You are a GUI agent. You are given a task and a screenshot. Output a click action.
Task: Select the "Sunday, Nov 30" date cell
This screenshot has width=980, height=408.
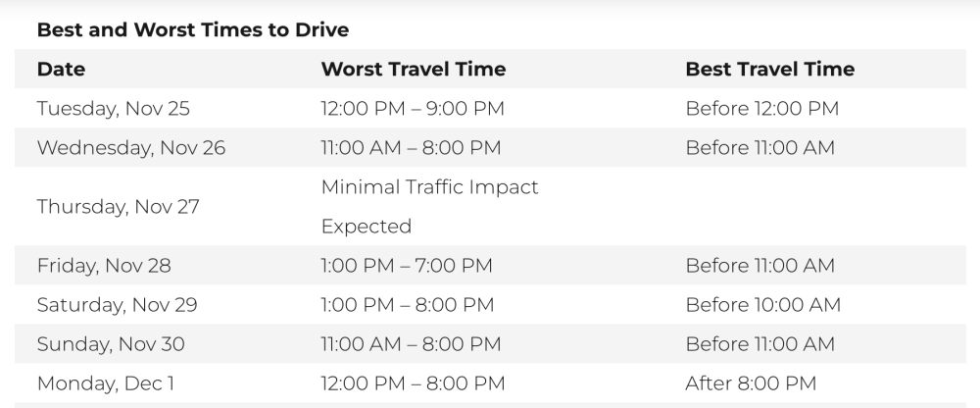110,343
